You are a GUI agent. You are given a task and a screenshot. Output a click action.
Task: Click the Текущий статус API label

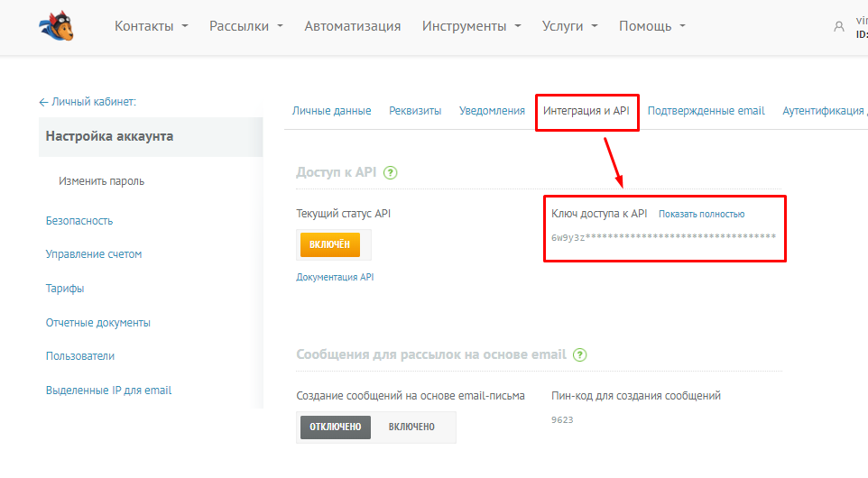pos(343,214)
